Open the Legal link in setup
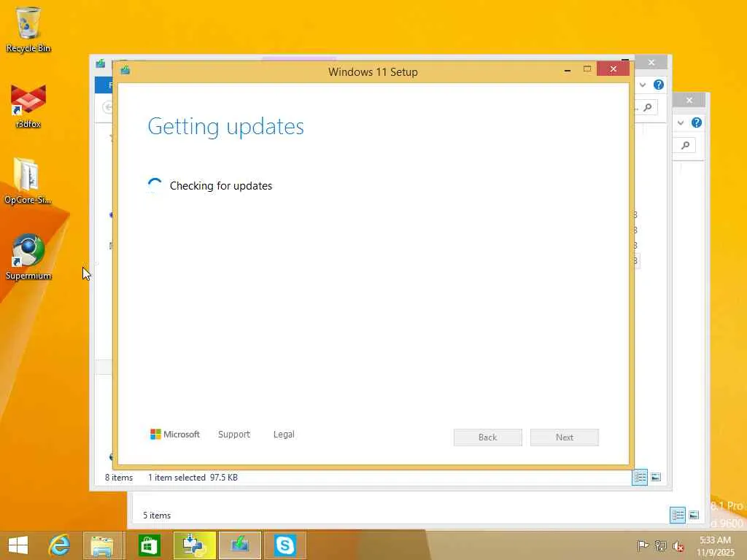This screenshot has height=560, width=747. tap(284, 435)
